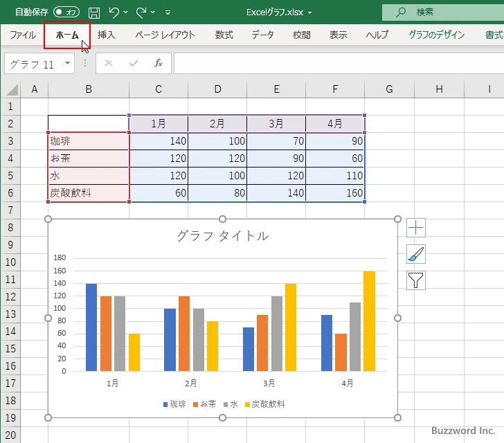Viewport: 504px width, 443px height.
Task: Expand the Name Box dropdown arrow
Action: coord(68,63)
